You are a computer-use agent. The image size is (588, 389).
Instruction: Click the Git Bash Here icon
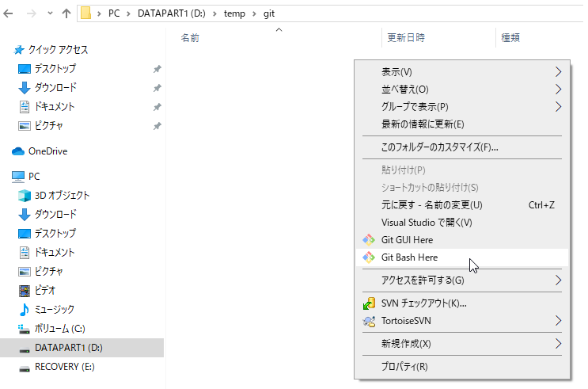368,257
